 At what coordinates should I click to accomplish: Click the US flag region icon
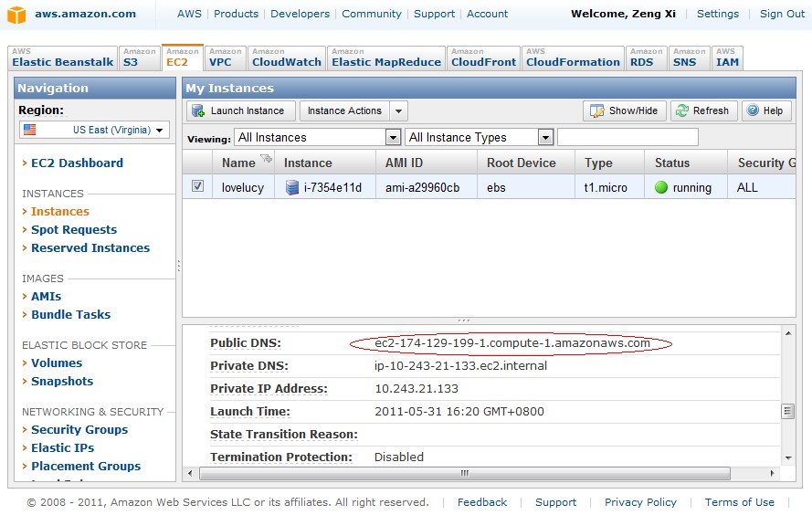click(x=30, y=130)
